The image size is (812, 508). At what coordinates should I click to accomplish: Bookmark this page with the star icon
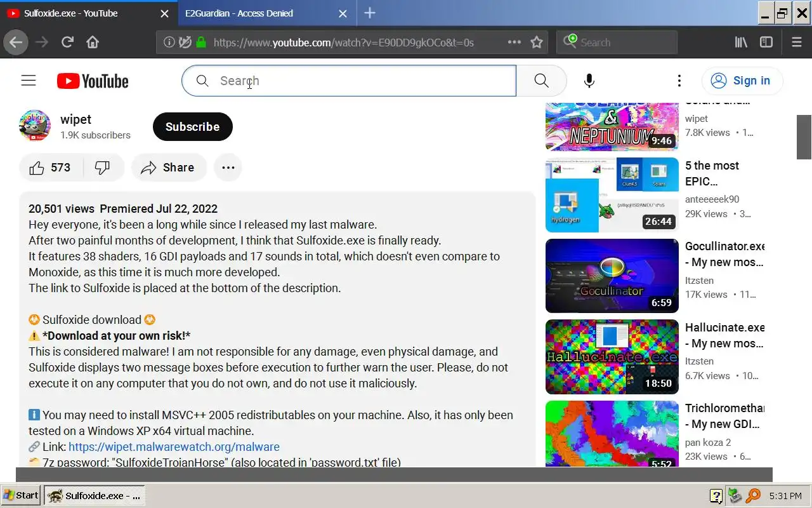(537, 43)
